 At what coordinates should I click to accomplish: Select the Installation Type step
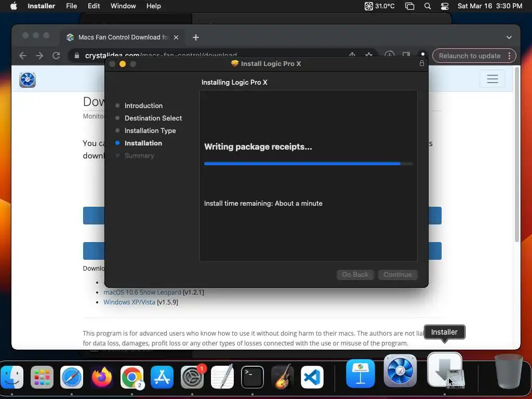click(150, 130)
